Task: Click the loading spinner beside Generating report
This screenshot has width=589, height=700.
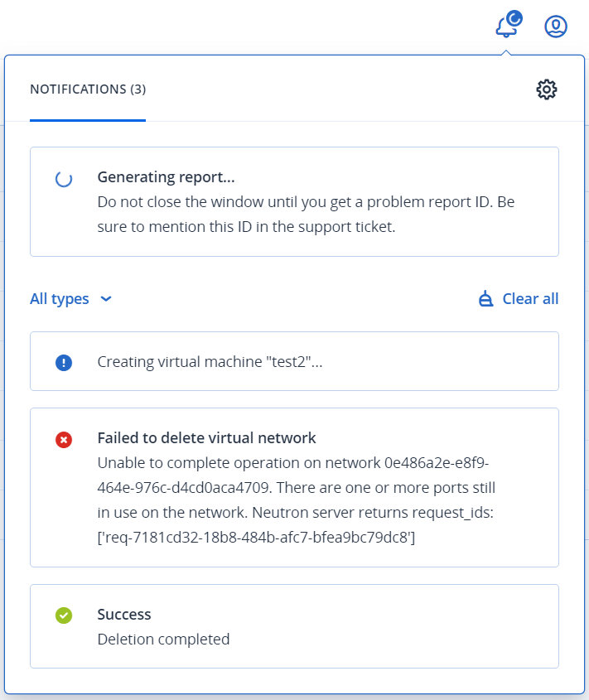Action: pyautogui.click(x=64, y=179)
